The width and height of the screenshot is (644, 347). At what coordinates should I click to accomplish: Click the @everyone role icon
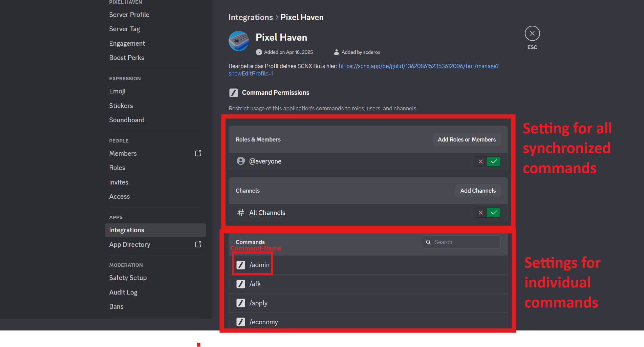click(240, 161)
